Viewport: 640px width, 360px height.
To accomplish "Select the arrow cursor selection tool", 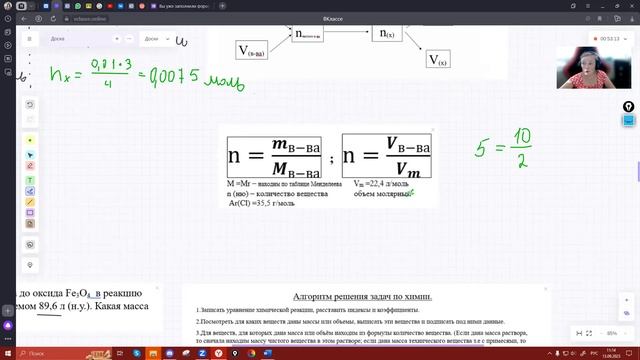I will coord(30,155).
